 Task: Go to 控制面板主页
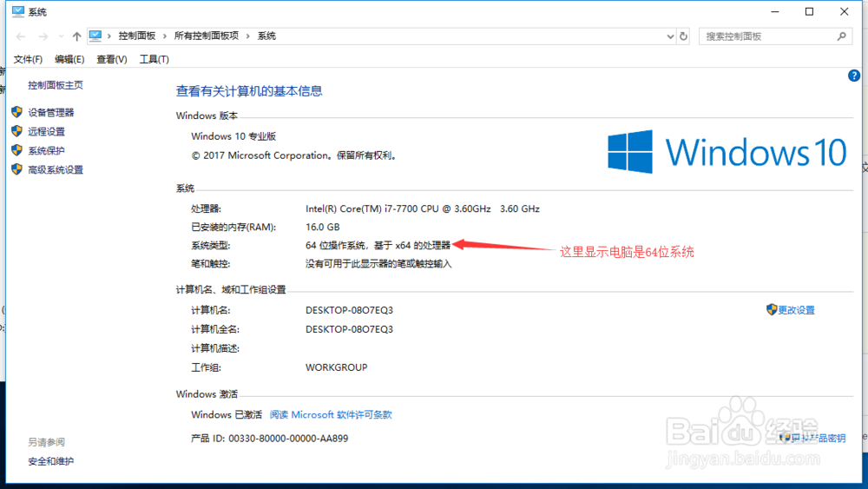click(x=56, y=85)
